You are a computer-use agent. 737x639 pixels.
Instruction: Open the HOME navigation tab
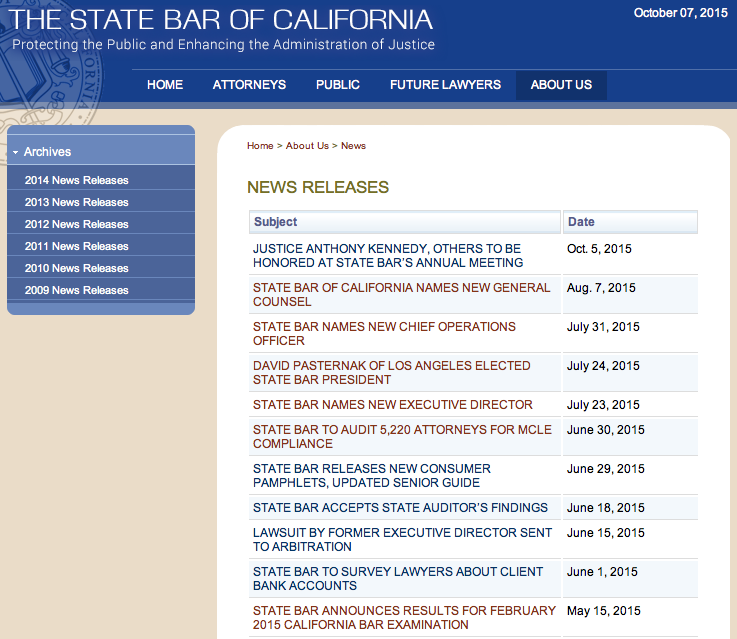coord(165,85)
